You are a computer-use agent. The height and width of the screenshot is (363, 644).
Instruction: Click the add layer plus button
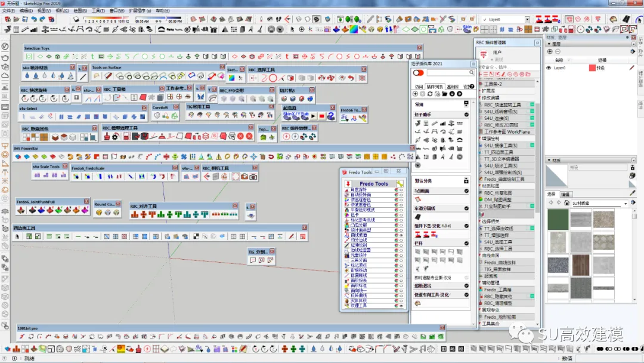tap(550, 51)
